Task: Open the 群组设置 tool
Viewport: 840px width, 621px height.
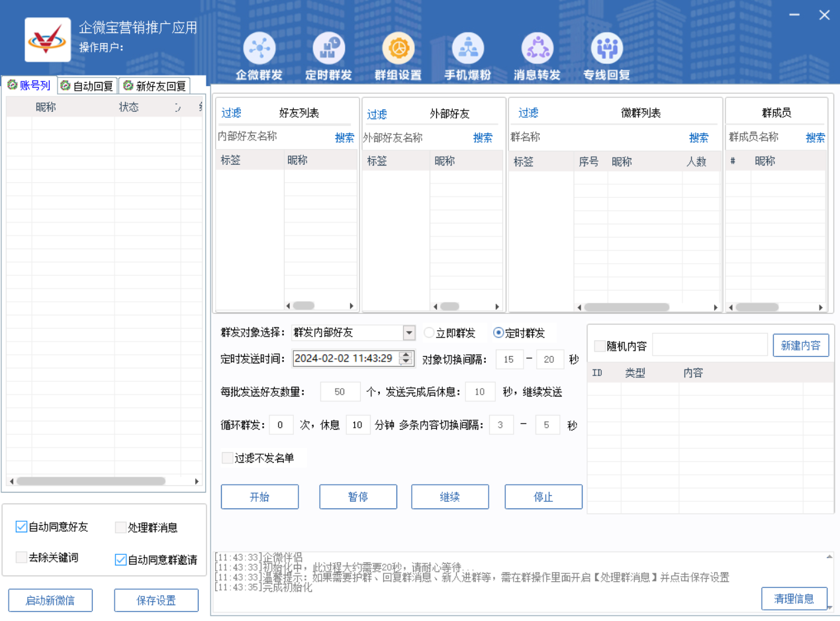Action: (x=398, y=50)
